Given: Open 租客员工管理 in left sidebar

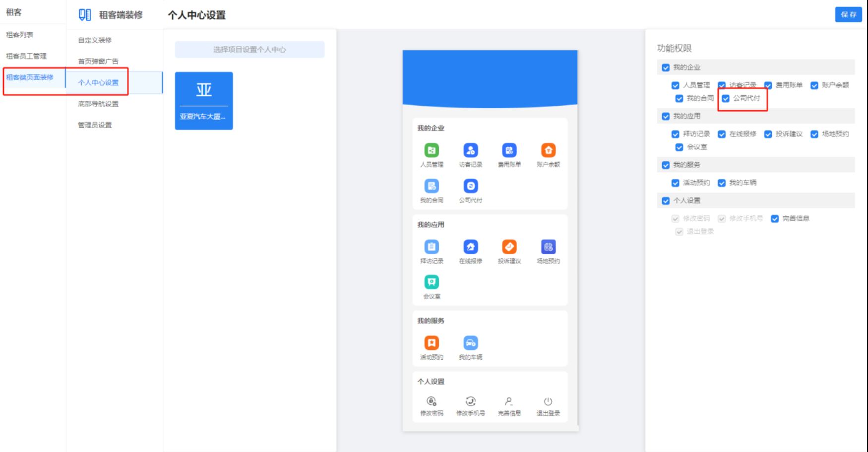Looking at the screenshot, I should click(26, 56).
